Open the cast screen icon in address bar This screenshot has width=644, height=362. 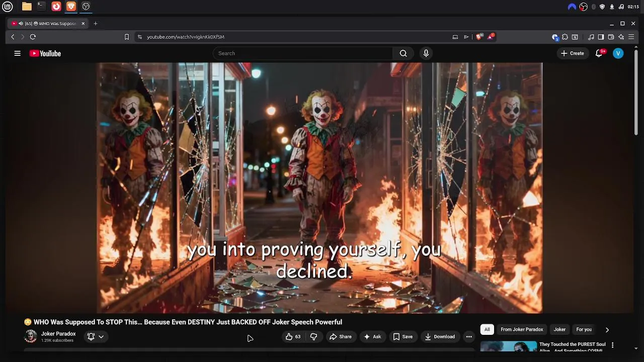[x=455, y=37]
